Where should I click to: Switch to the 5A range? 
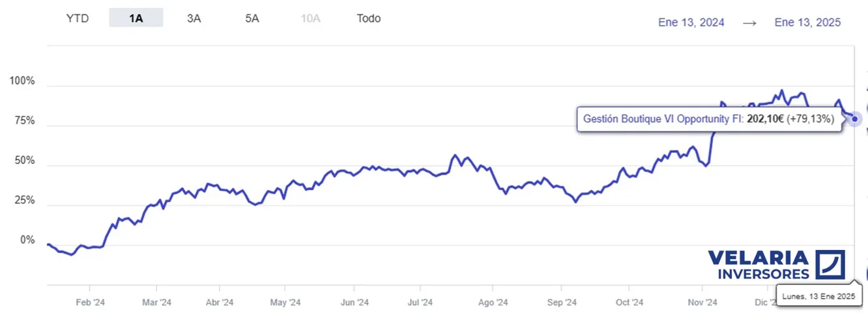(252, 18)
